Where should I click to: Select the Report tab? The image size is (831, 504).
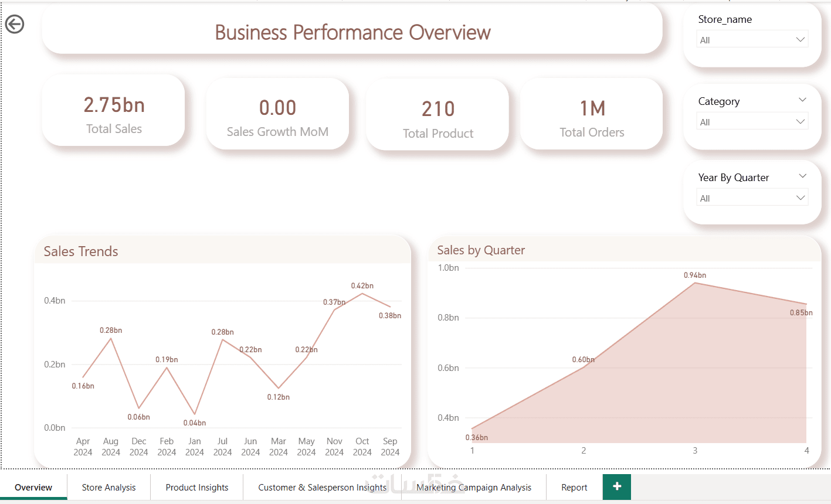coord(574,488)
